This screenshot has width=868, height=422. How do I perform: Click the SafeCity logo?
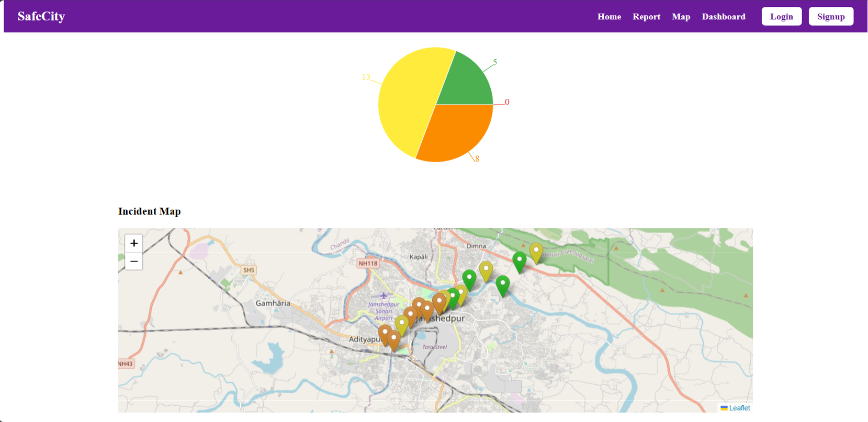41,16
